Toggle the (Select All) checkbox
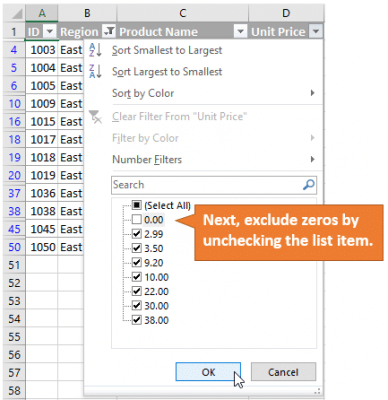The height and width of the screenshot is (400, 388). point(137,205)
